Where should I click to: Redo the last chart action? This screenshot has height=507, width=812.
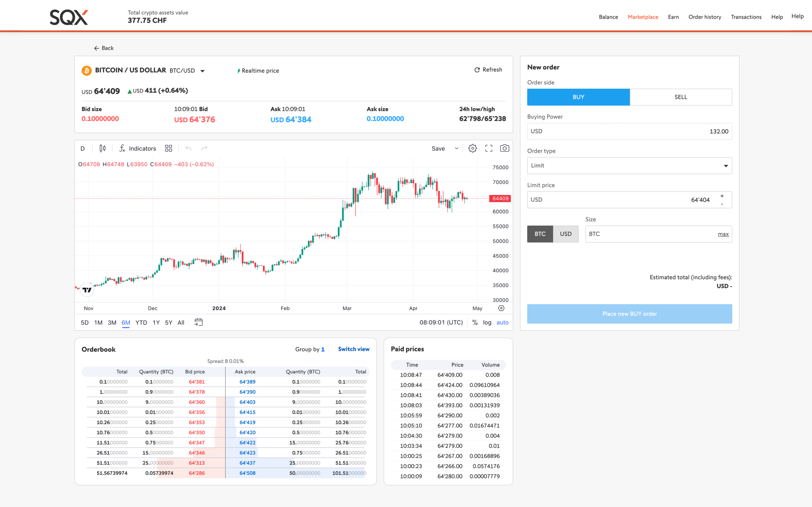tap(204, 148)
